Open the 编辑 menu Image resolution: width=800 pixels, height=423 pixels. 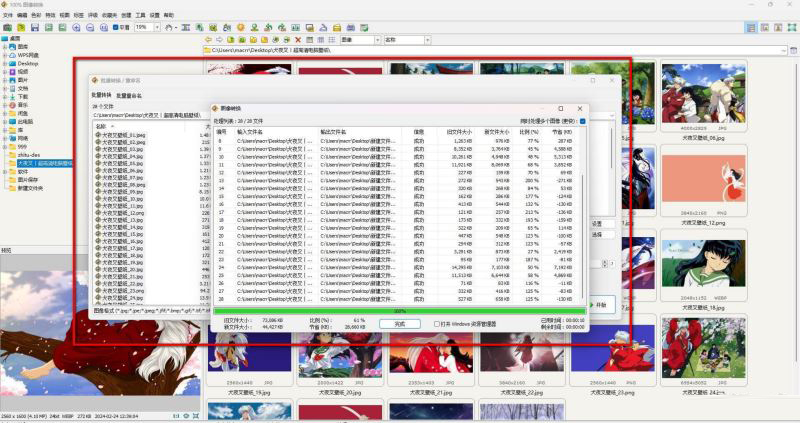[22, 15]
